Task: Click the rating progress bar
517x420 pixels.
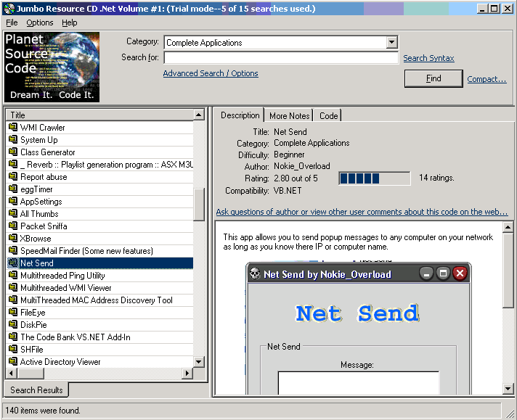Action: (x=375, y=178)
